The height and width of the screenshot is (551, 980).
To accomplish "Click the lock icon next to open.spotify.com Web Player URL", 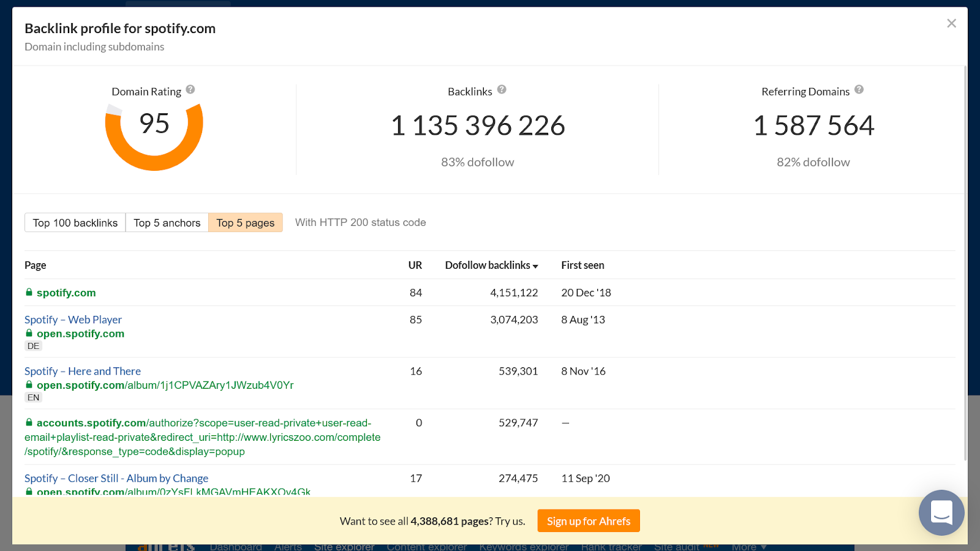I will click(x=29, y=333).
